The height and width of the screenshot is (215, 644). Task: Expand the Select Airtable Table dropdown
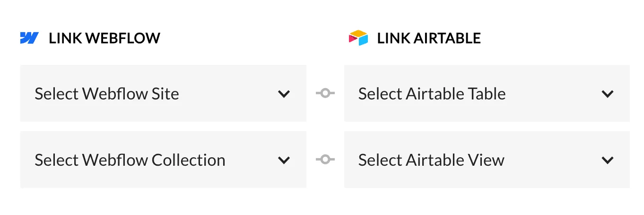[x=487, y=93]
